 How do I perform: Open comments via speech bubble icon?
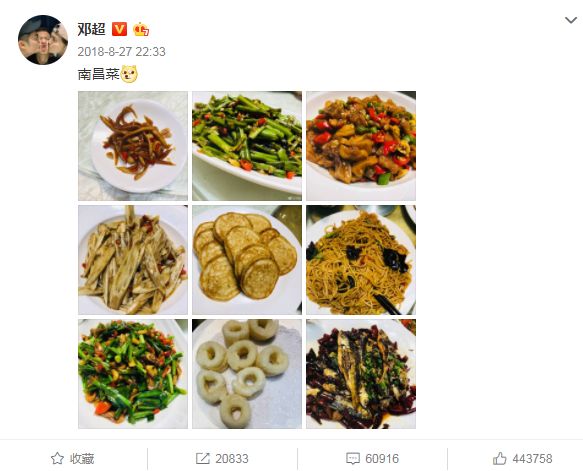click(352, 459)
